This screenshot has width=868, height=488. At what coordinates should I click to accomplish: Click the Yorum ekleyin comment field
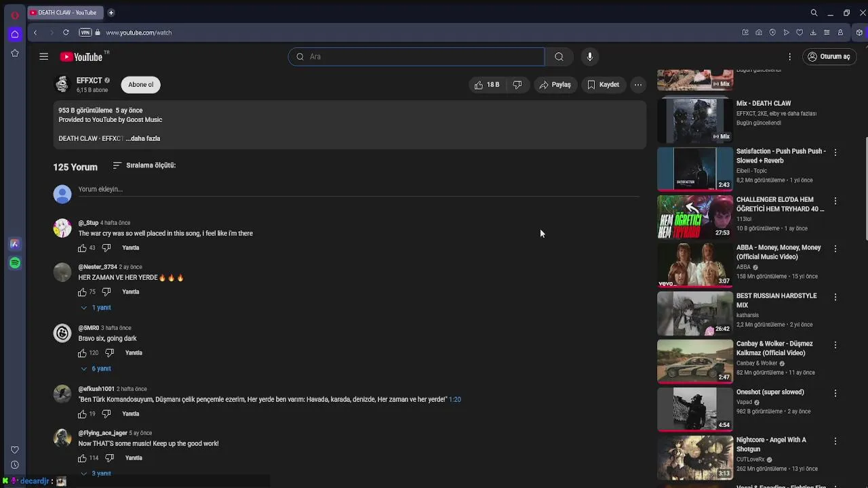pyautogui.click(x=359, y=190)
